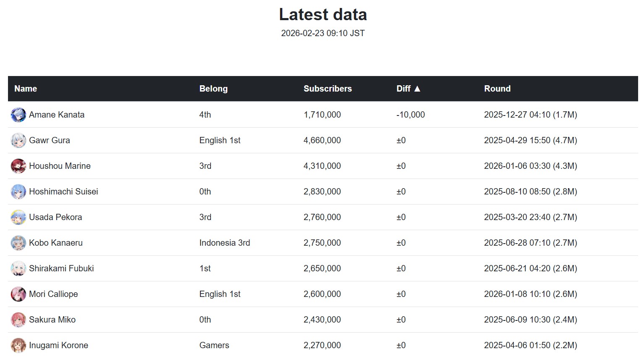Click the 2,650,000 subscribers value
The width and height of the screenshot is (644, 357).
pyautogui.click(x=322, y=268)
